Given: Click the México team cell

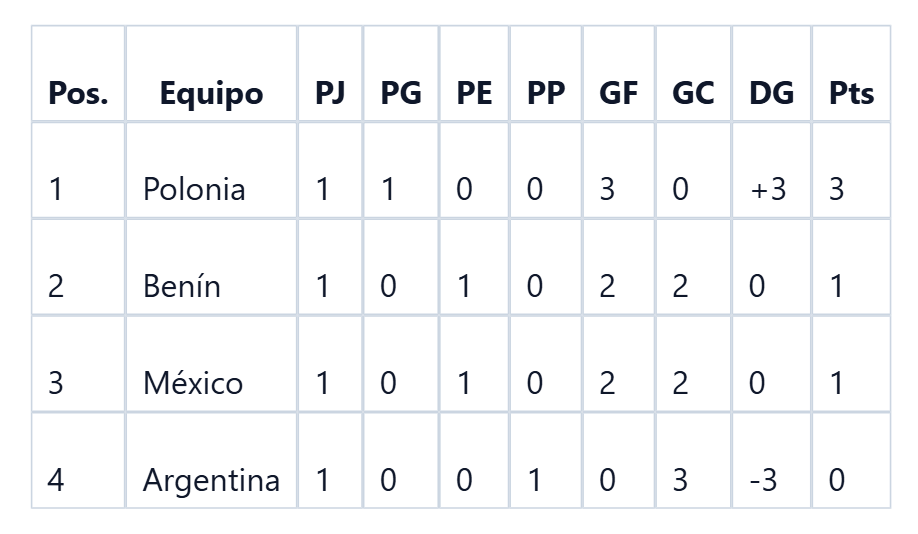Looking at the screenshot, I should click(x=211, y=364).
